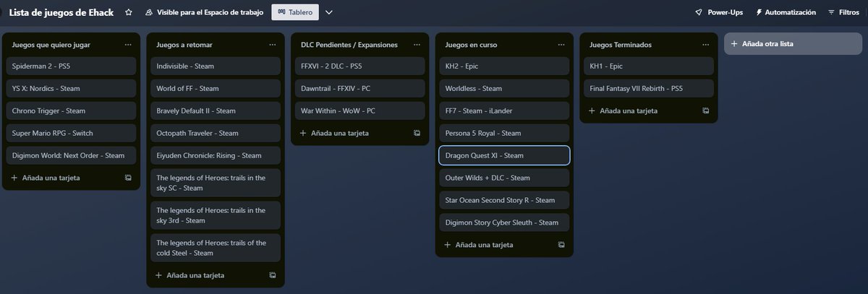Edit Juegos Terminados list title
The image size is (868, 294).
click(621, 45)
